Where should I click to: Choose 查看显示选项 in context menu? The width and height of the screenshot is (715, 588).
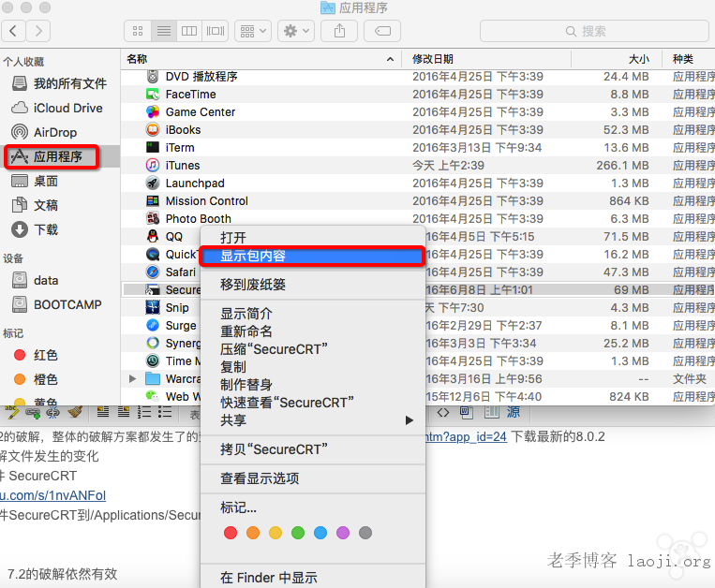pos(313,478)
